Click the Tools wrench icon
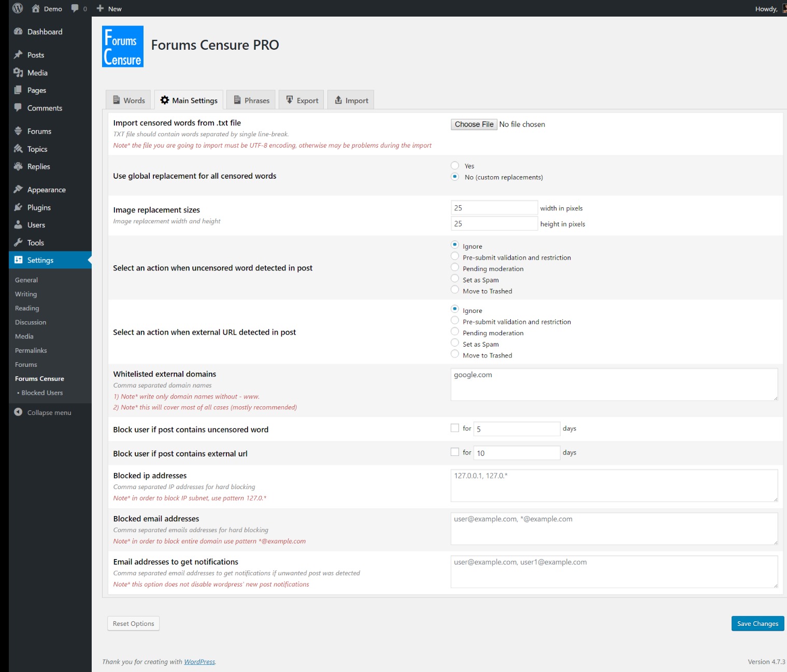This screenshot has width=787, height=672. pyautogui.click(x=19, y=242)
